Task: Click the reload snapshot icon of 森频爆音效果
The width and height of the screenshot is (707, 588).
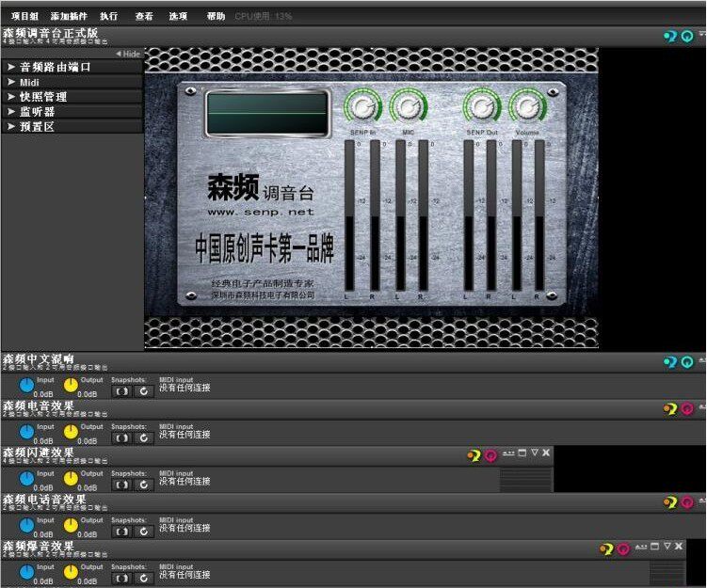Action: pyautogui.click(x=143, y=578)
